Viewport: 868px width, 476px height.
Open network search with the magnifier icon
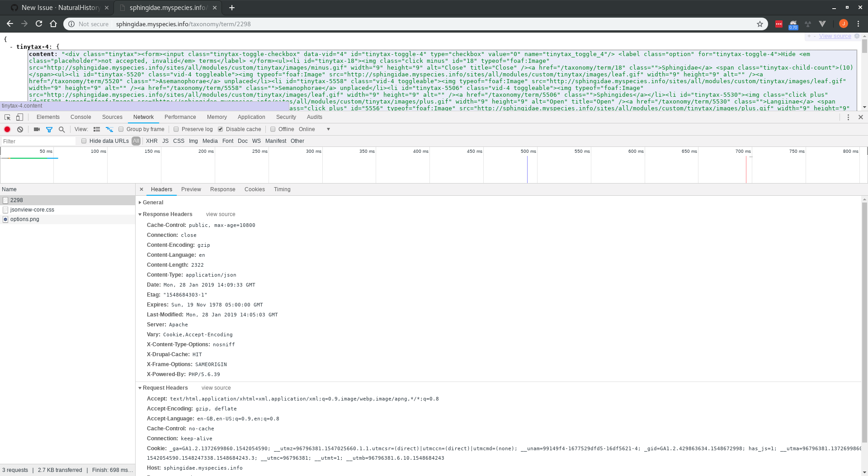pyautogui.click(x=61, y=130)
